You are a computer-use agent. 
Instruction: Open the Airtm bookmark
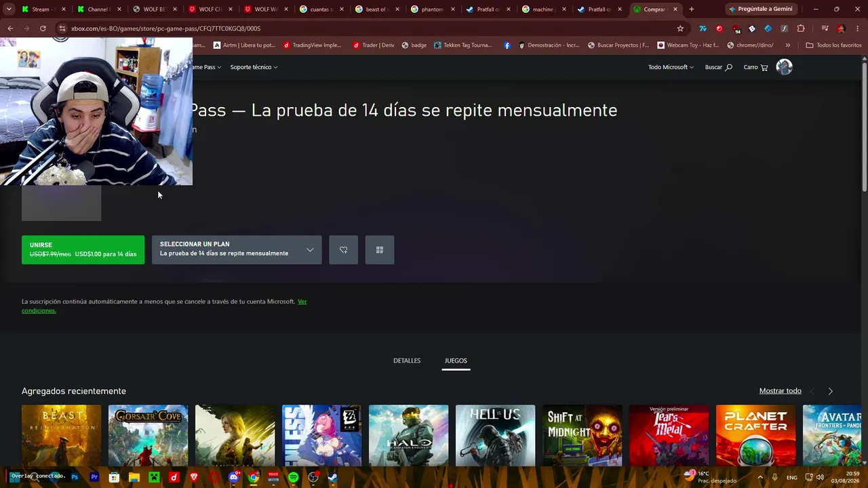(x=244, y=45)
